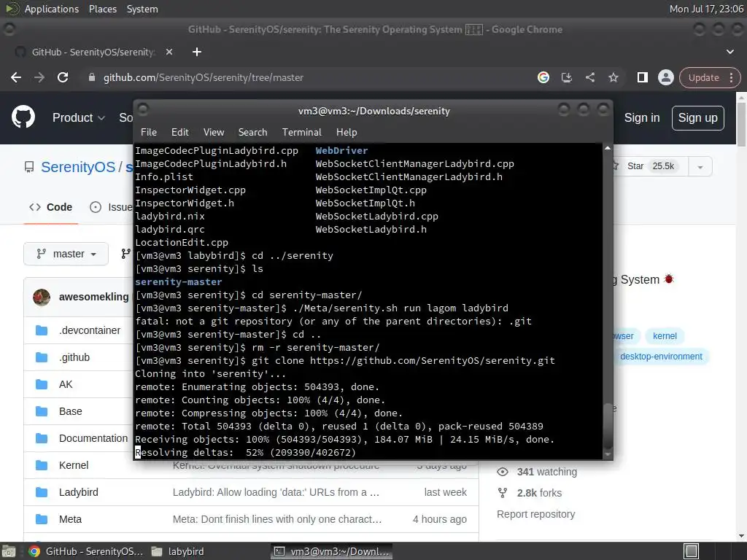Click the Documentation folder icon
747x560 pixels.
pos(42,438)
